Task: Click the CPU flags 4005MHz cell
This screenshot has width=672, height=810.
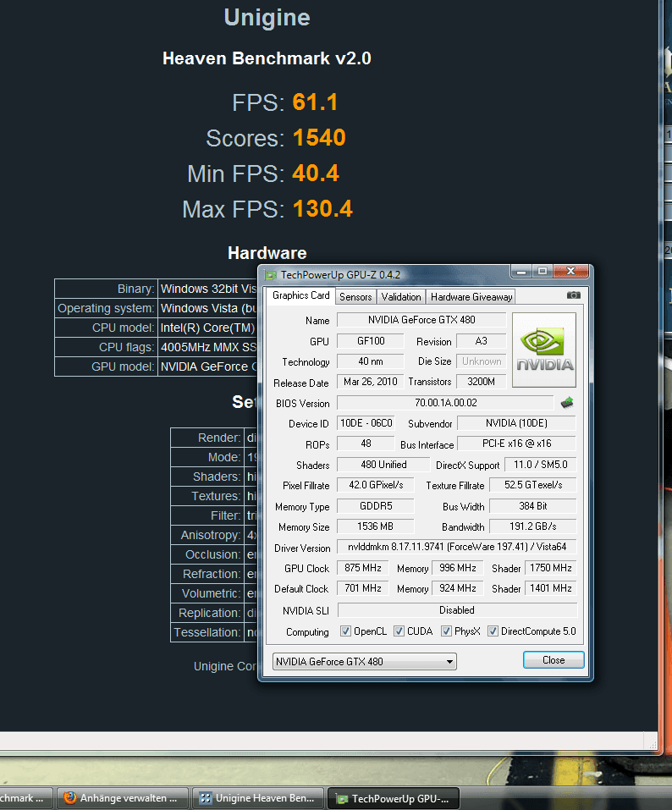Action: (x=207, y=347)
